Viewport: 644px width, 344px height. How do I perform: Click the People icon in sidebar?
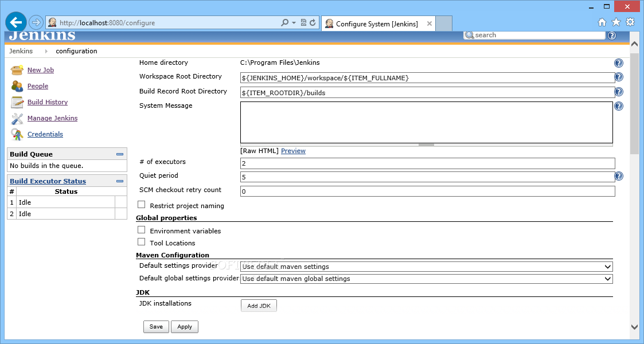click(x=17, y=86)
